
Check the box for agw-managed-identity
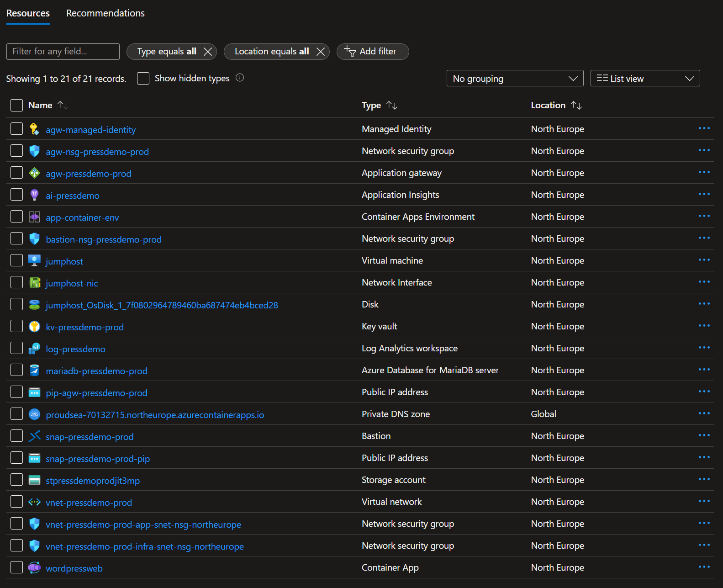16,129
